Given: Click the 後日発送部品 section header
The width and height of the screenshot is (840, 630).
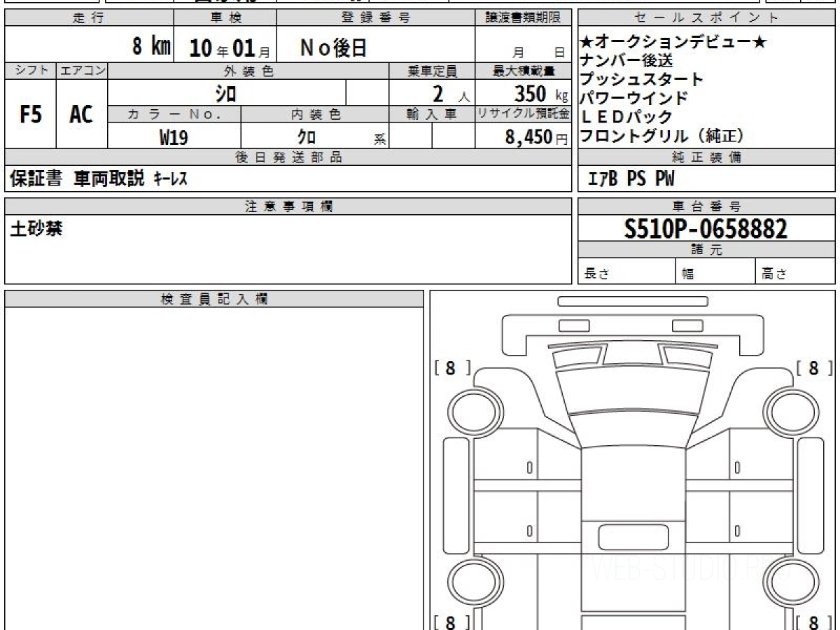Looking at the screenshot, I should coord(288,157).
